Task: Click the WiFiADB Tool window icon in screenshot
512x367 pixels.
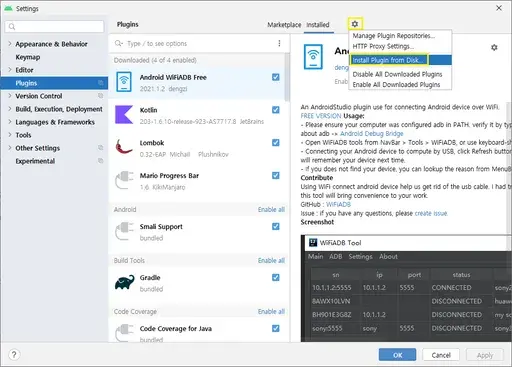Action: tap(313, 243)
